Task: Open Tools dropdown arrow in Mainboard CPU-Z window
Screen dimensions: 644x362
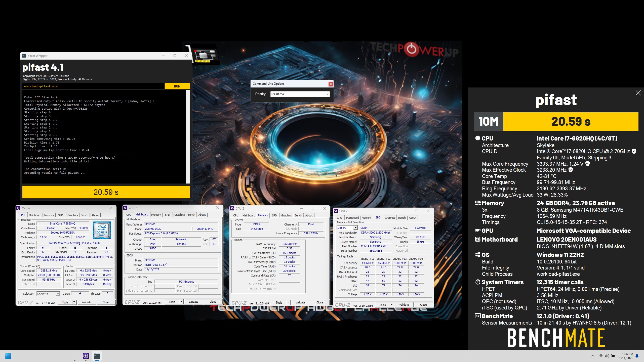Action: (x=181, y=302)
